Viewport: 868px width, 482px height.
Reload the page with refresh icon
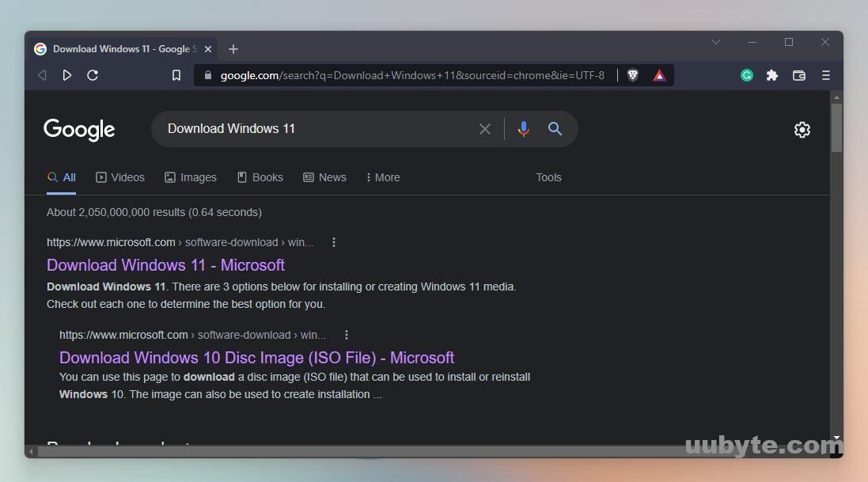pos(93,75)
